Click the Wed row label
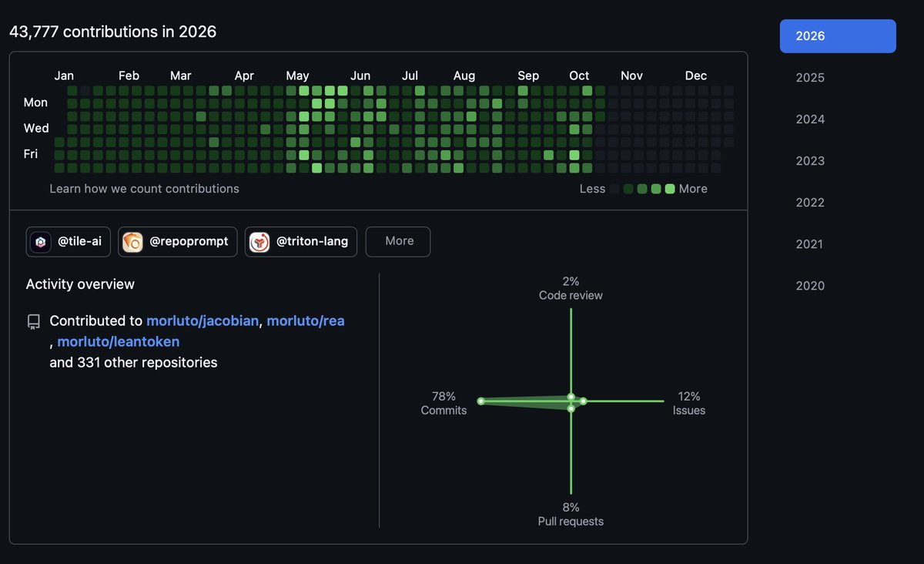924x564 pixels. pyautogui.click(x=36, y=128)
